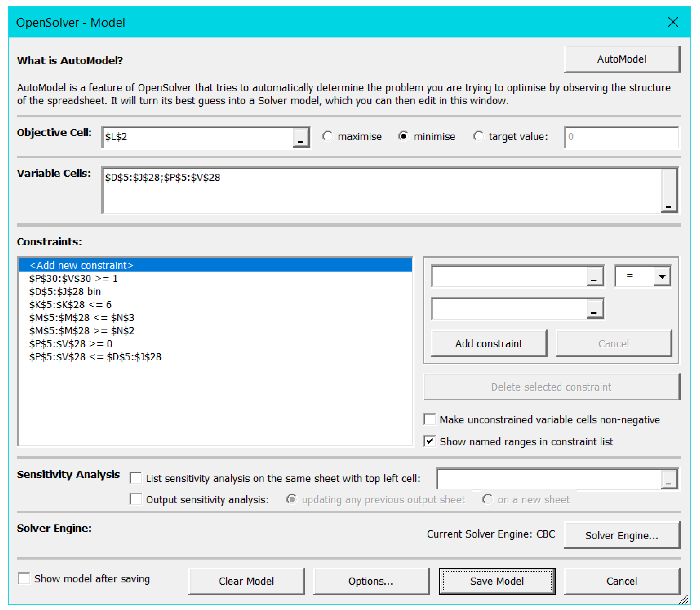Open the Solver Engine chooser
Image resolution: width=700 pixels, height=610 pixels.
click(621, 535)
